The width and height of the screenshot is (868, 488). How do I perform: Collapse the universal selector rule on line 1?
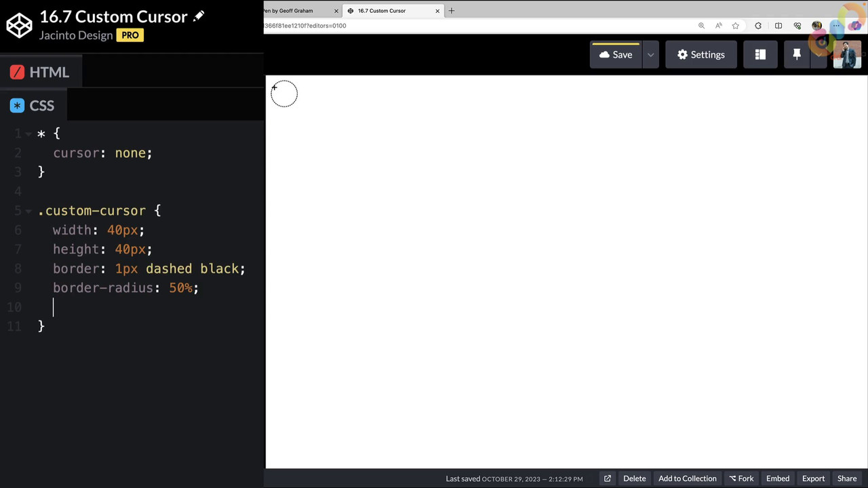[28, 134]
